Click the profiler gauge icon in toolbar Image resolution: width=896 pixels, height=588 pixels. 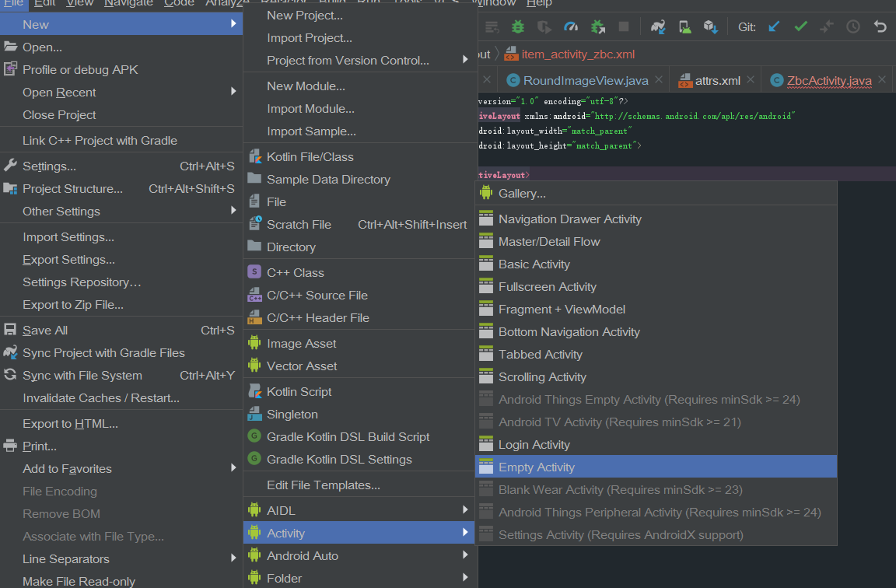570,26
